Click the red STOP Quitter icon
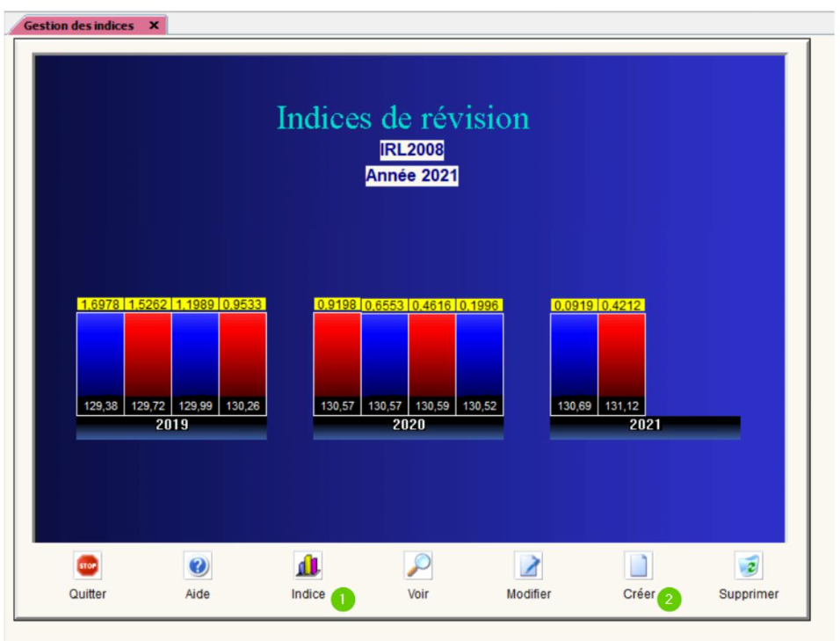The height and width of the screenshot is (641, 840). pos(88,565)
